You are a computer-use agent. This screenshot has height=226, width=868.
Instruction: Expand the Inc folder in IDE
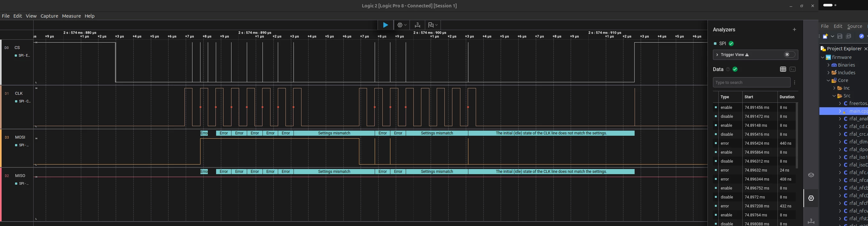point(834,88)
